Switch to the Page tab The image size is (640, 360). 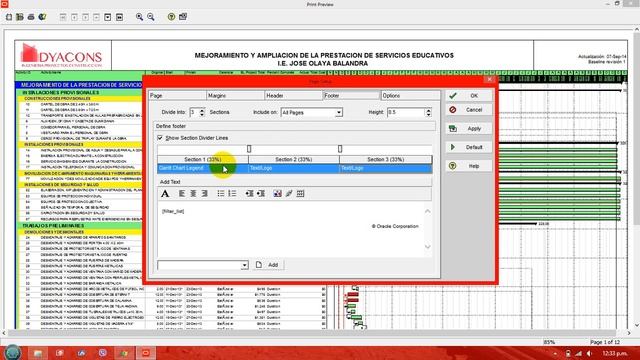(x=177, y=96)
